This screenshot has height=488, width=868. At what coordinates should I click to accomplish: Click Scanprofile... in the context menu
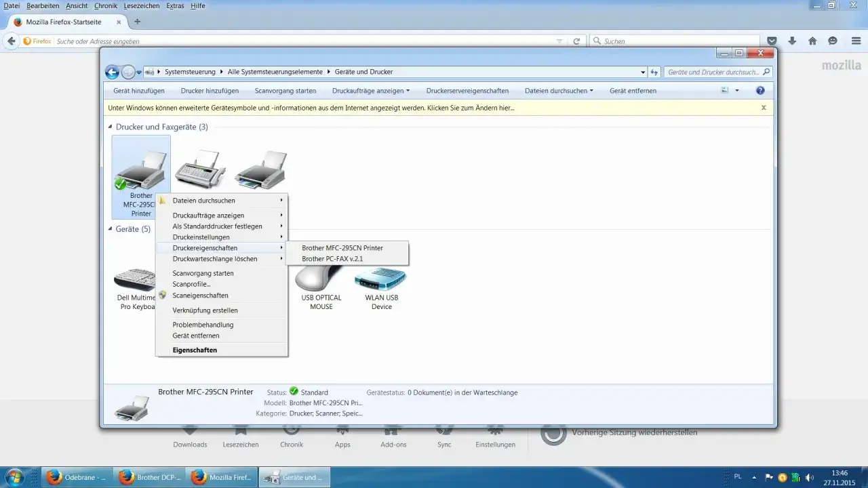pyautogui.click(x=222, y=284)
